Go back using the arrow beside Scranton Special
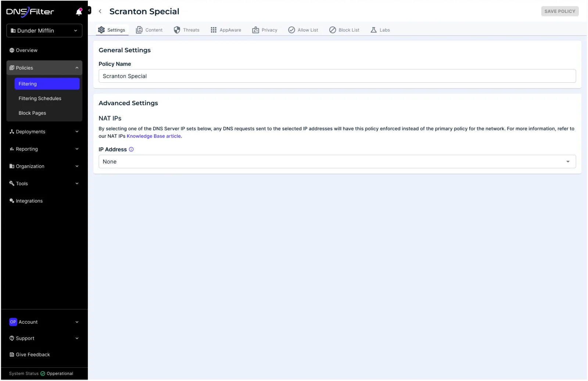588x381 pixels. (100, 11)
